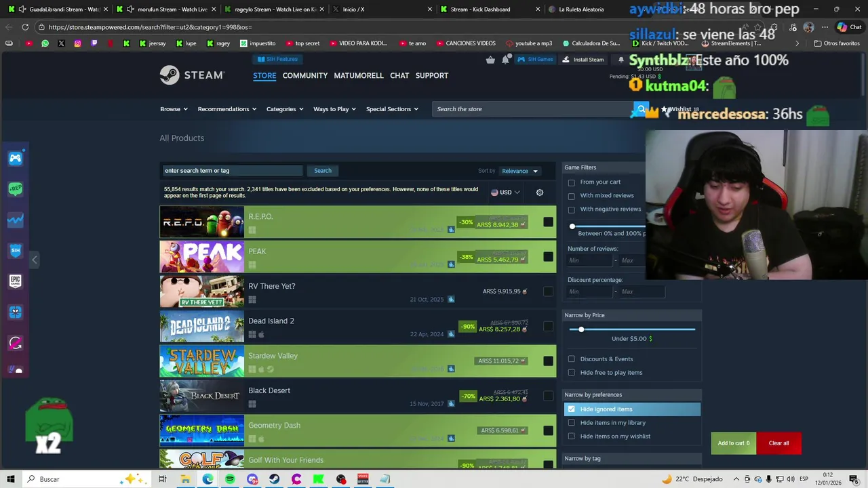Adjust the price slider handle
The width and height of the screenshot is (868, 488).
click(581, 329)
